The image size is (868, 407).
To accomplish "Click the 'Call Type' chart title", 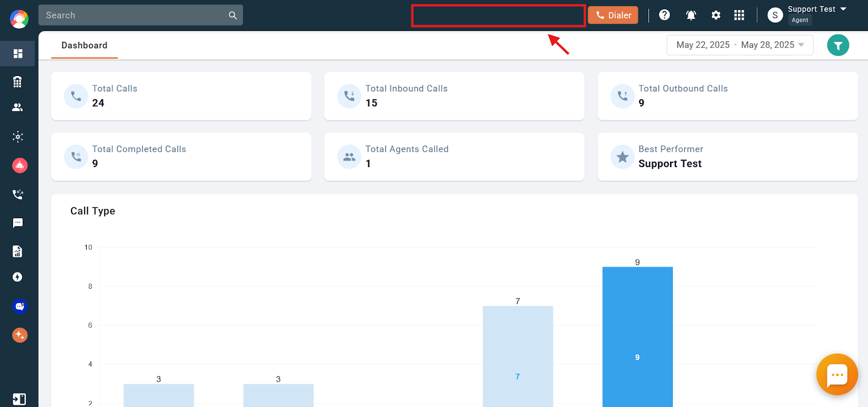I will (93, 211).
